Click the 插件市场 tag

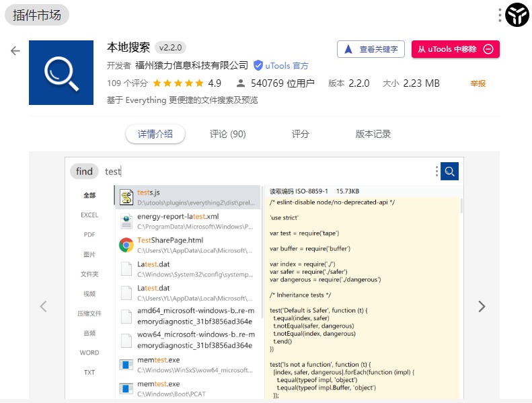point(37,15)
